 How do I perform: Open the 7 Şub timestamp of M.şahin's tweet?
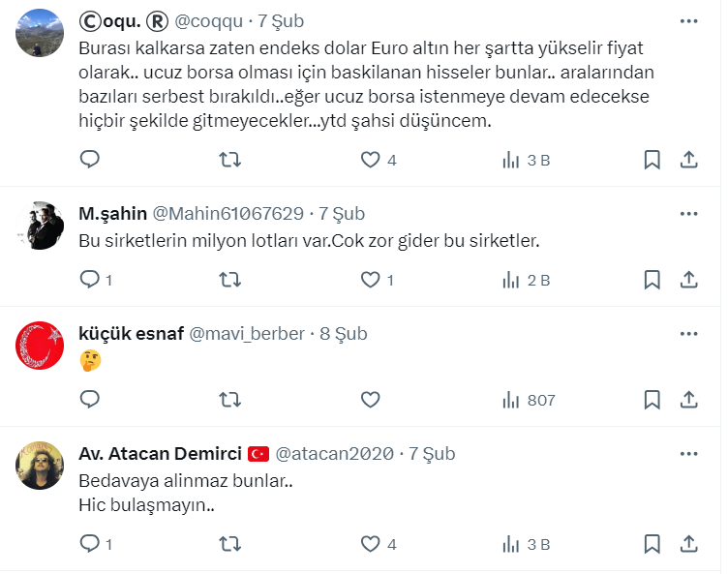point(342,214)
